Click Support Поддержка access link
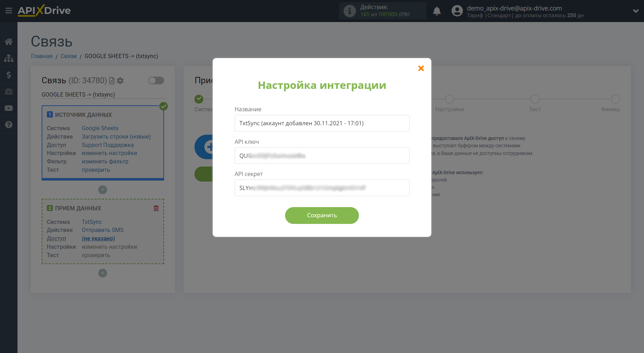This screenshot has width=644, height=353. click(x=108, y=145)
